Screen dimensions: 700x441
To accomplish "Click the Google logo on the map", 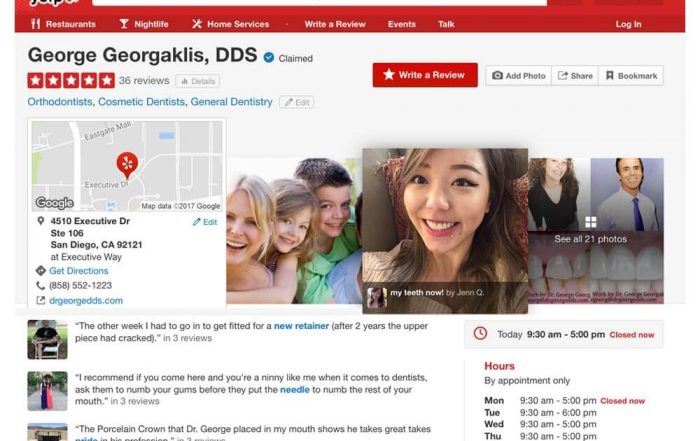I will coord(54,203).
